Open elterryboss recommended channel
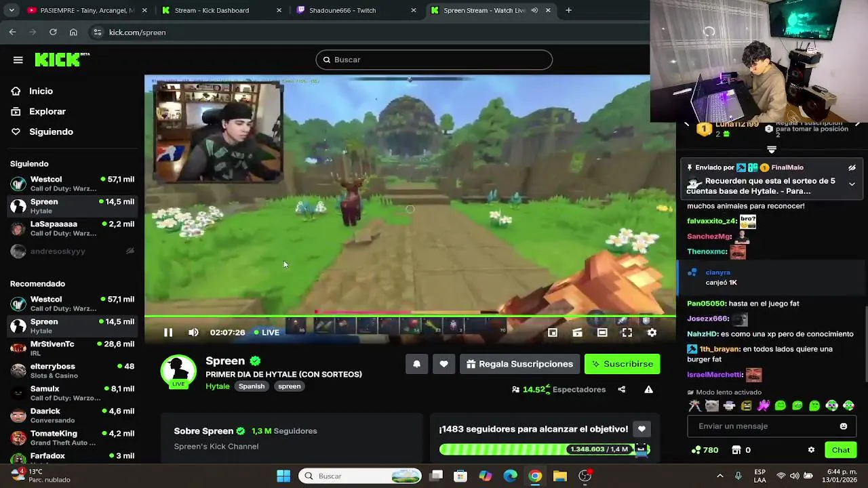868x488 pixels. 73,371
